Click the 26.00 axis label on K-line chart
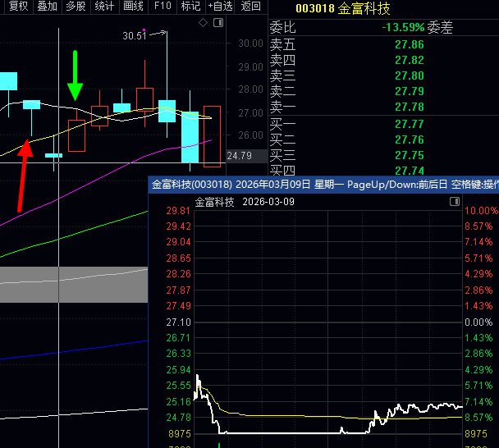 point(250,135)
